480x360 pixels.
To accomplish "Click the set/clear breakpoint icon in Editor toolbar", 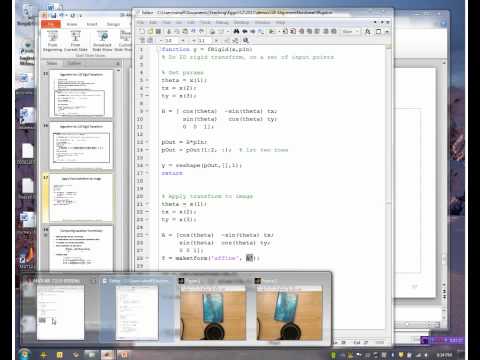I will 285,31.
